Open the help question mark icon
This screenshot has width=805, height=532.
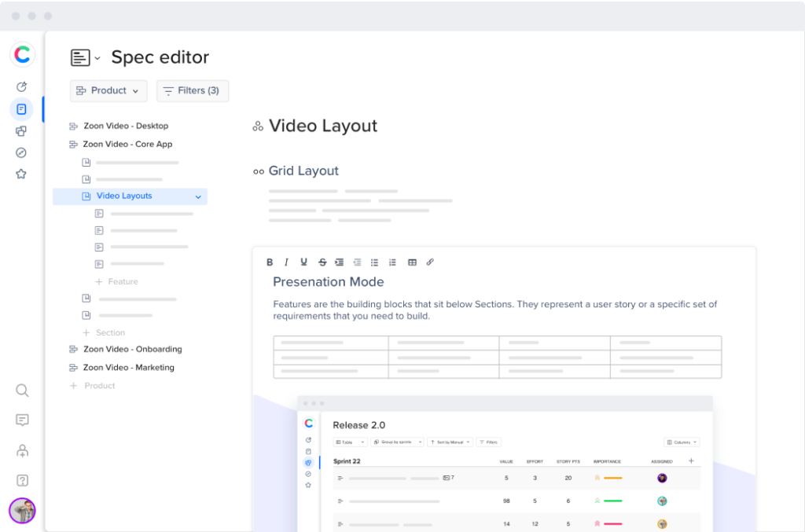pos(22,480)
